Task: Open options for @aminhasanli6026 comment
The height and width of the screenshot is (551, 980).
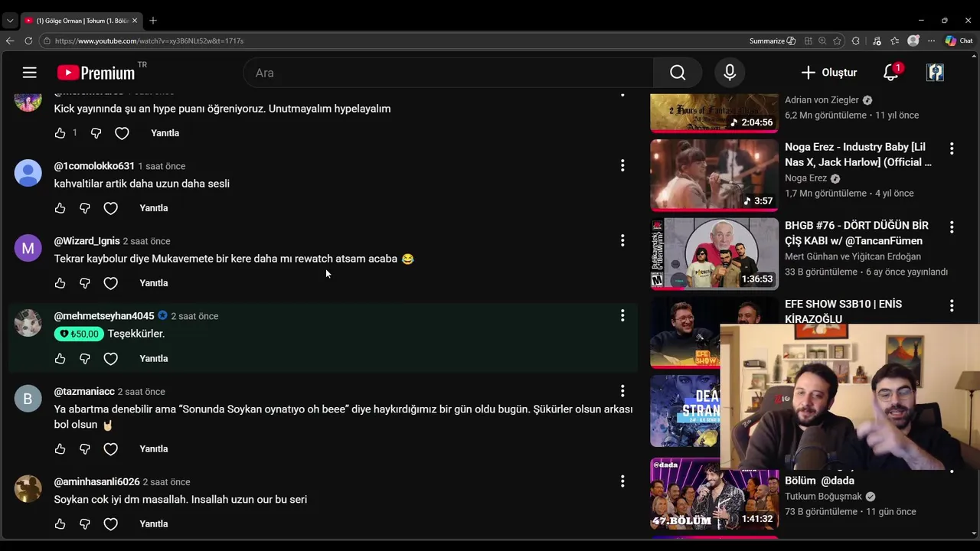Action: pyautogui.click(x=622, y=481)
